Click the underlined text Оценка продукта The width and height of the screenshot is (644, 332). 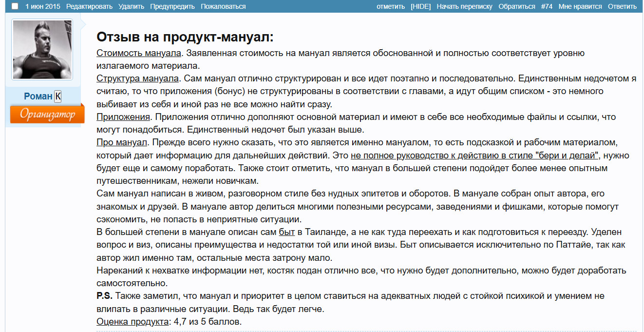133,321
